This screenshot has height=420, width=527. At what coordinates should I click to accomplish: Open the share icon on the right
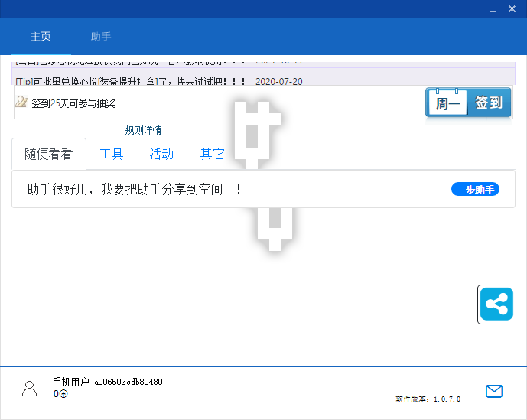point(496,304)
